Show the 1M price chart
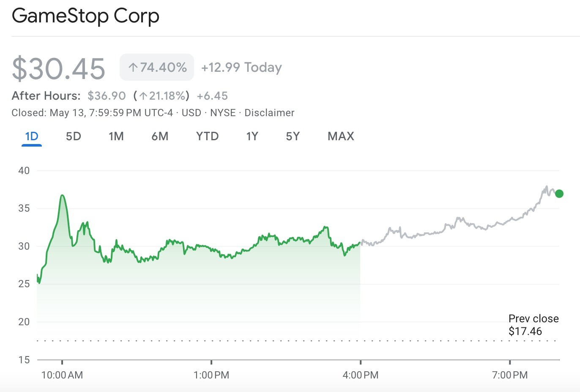 pyautogui.click(x=116, y=136)
